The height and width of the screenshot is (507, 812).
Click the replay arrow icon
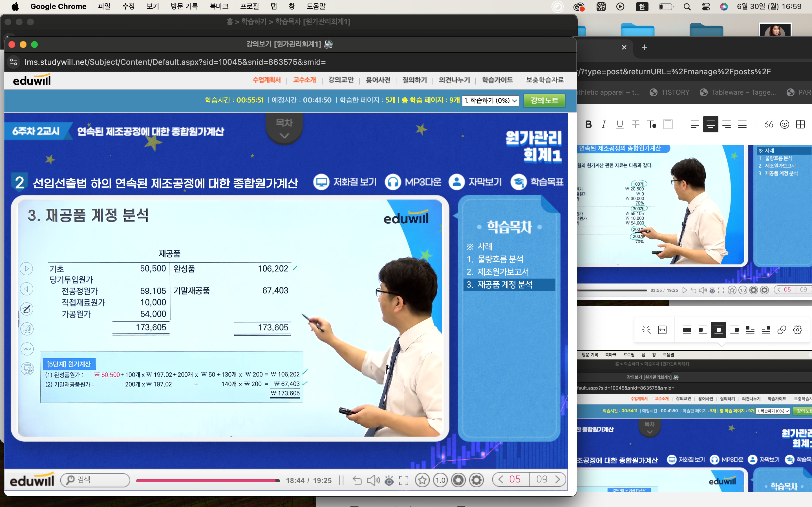(x=357, y=480)
